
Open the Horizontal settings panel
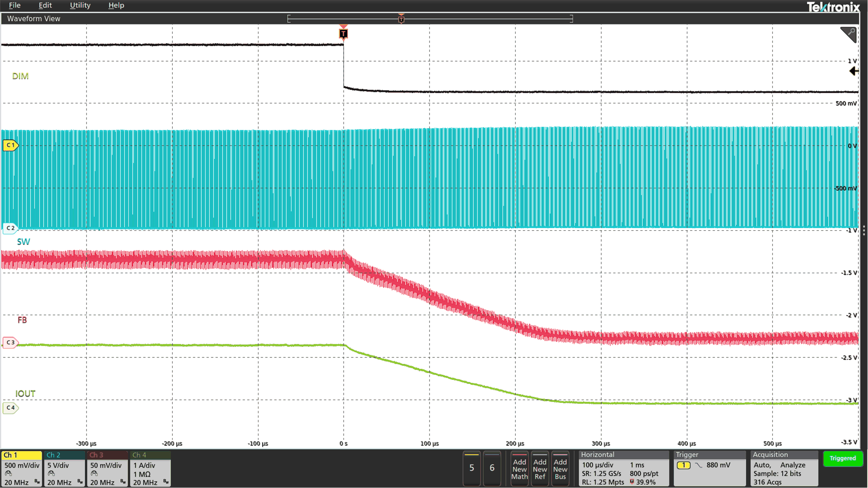pos(598,454)
